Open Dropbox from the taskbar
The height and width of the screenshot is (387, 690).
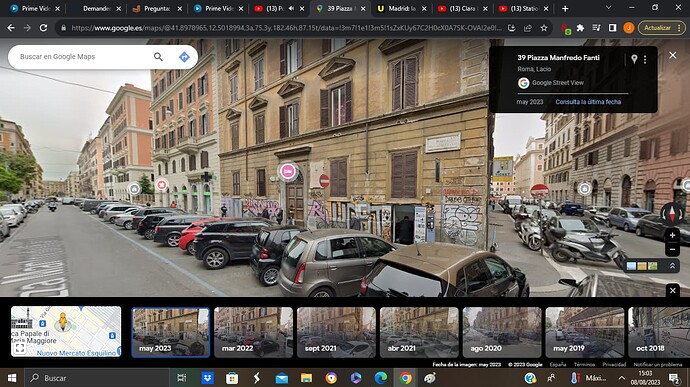point(207,378)
